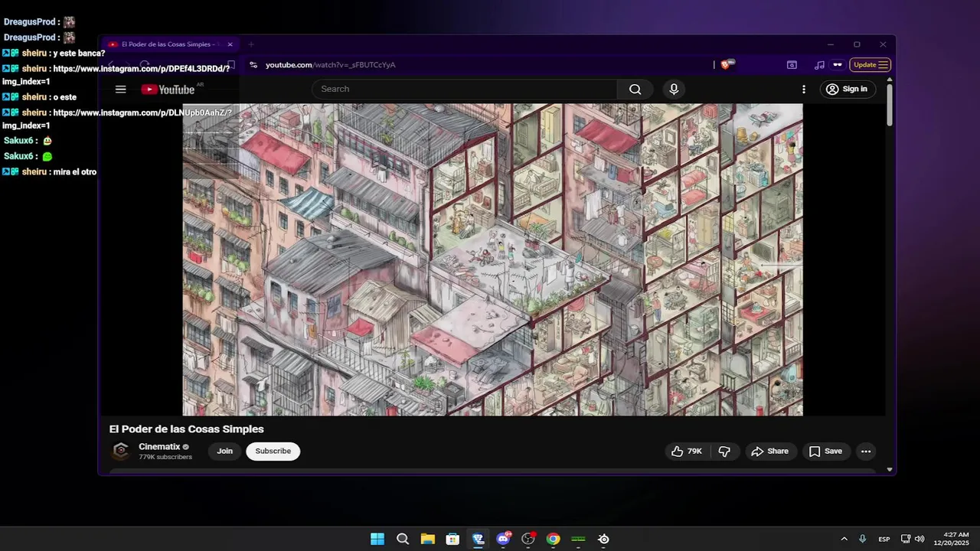The image size is (980, 551).
Task: Open the YouTube guide hamburger menu
Action: [x=120, y=90]
